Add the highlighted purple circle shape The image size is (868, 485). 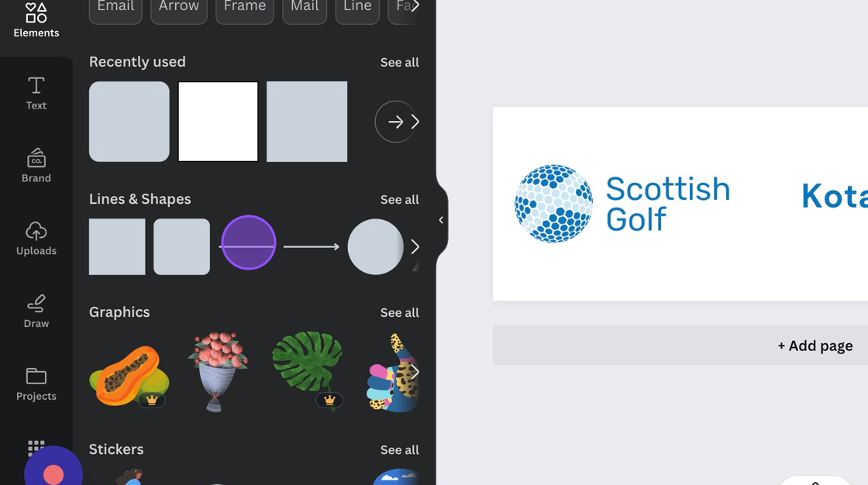point(249,242)
